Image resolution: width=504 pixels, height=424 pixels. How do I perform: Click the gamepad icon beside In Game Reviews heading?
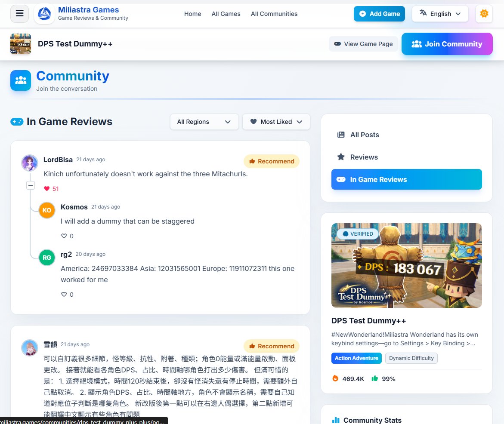17,122
